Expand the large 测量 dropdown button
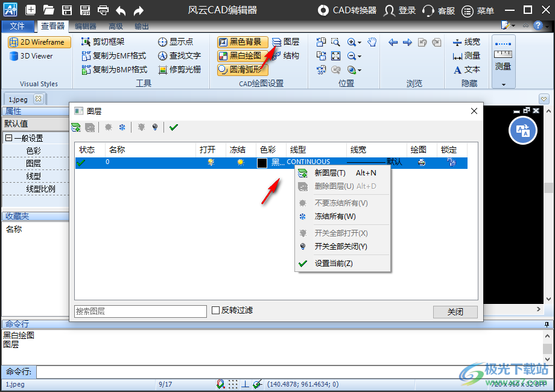 (503, 84)
